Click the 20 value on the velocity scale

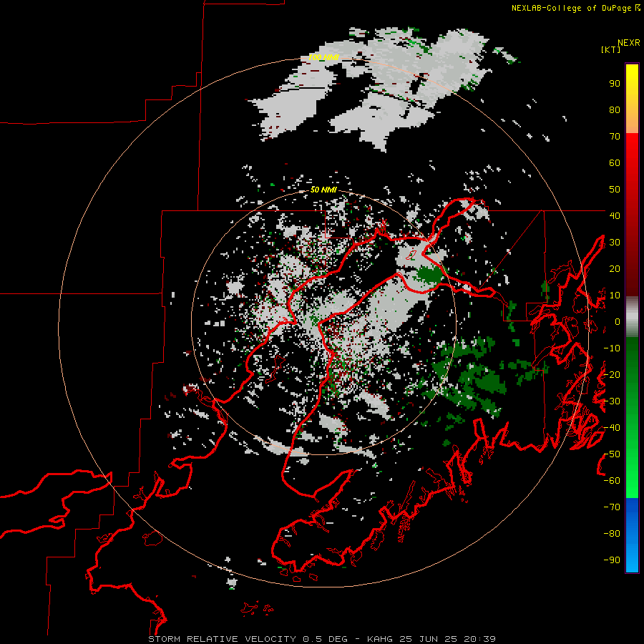[615, 268]
